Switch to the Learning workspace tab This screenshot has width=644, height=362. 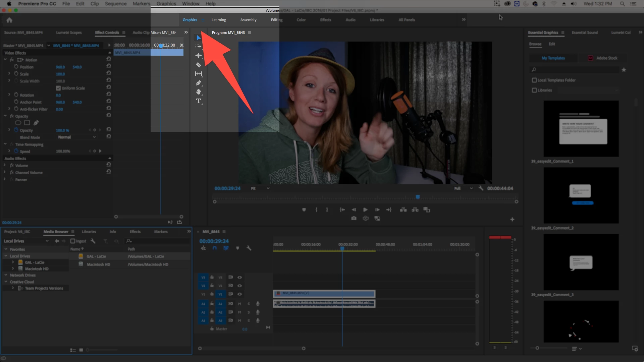click(219, 20)
